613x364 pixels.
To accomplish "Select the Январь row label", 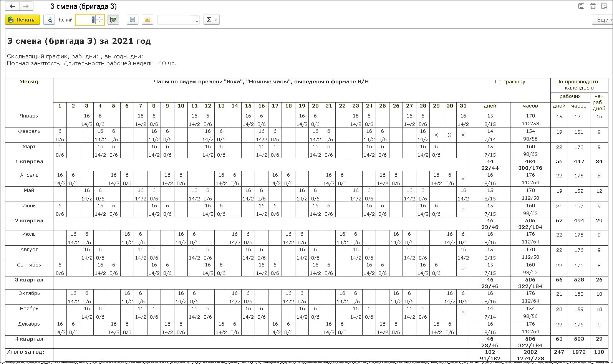I will point(29,116).
